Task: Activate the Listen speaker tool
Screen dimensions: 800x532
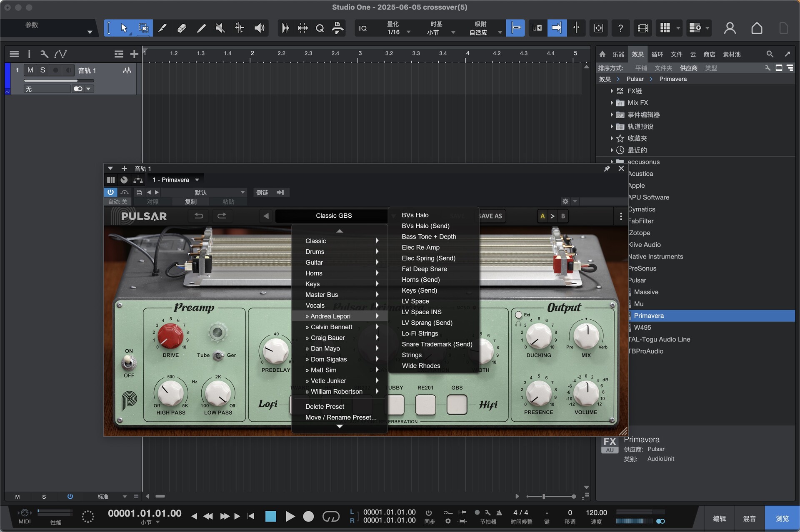Action: pos(259,28)
